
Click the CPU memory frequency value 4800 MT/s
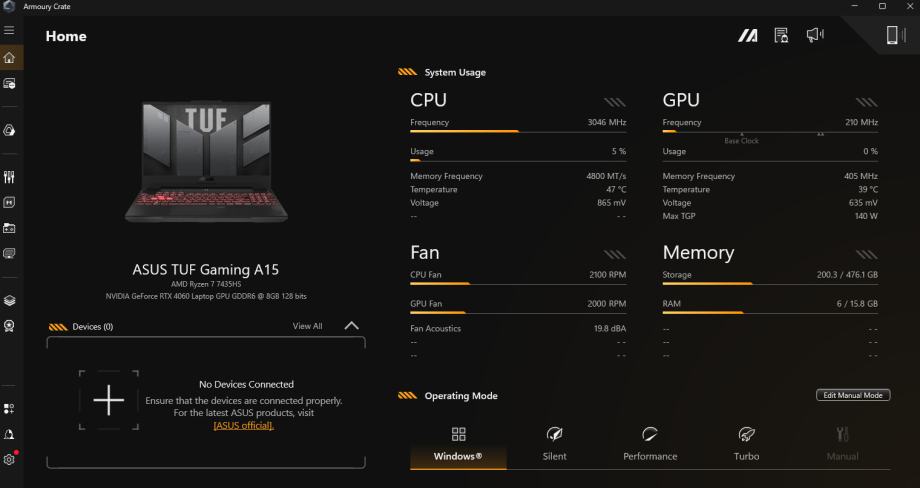(606, 176)
